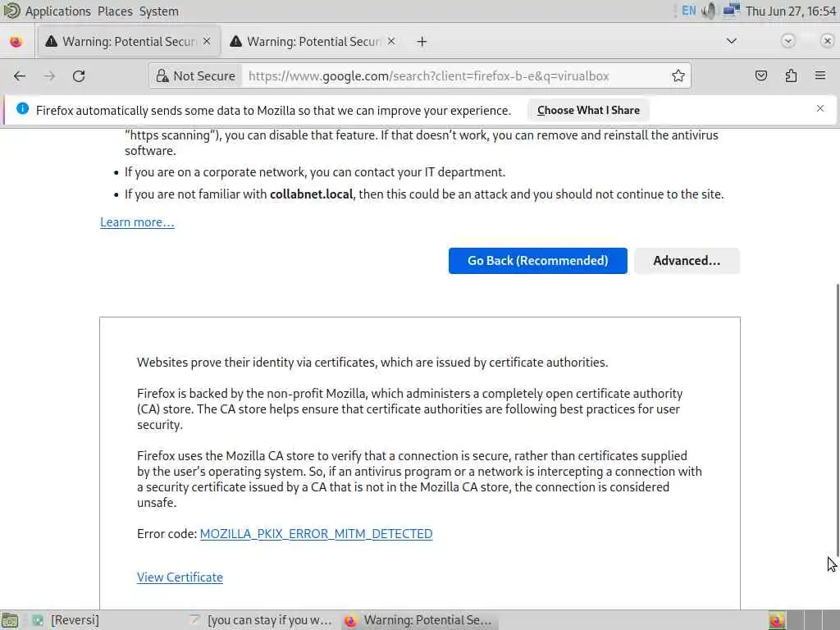Screen dimensions: 840x630
Task: Open a new tab with the plus button
Action: (x=422, y=41)
